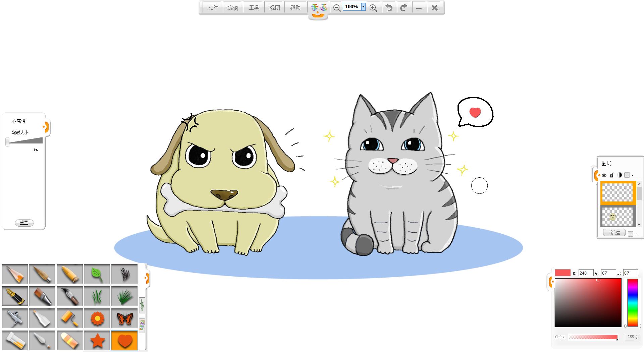Click the undo arrow in toolbar
644x352 pixels.
[x=389, y=8]
